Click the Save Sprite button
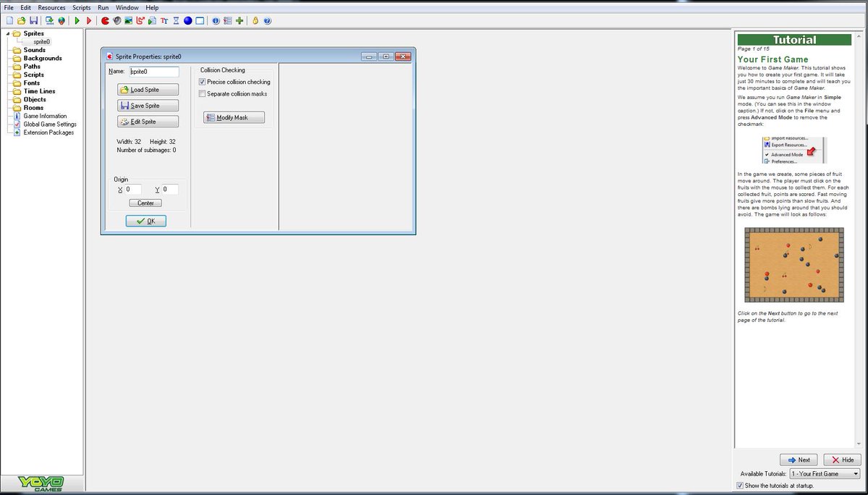The height and width of the screenshot is (495, 868). click(x=148, y=106)
